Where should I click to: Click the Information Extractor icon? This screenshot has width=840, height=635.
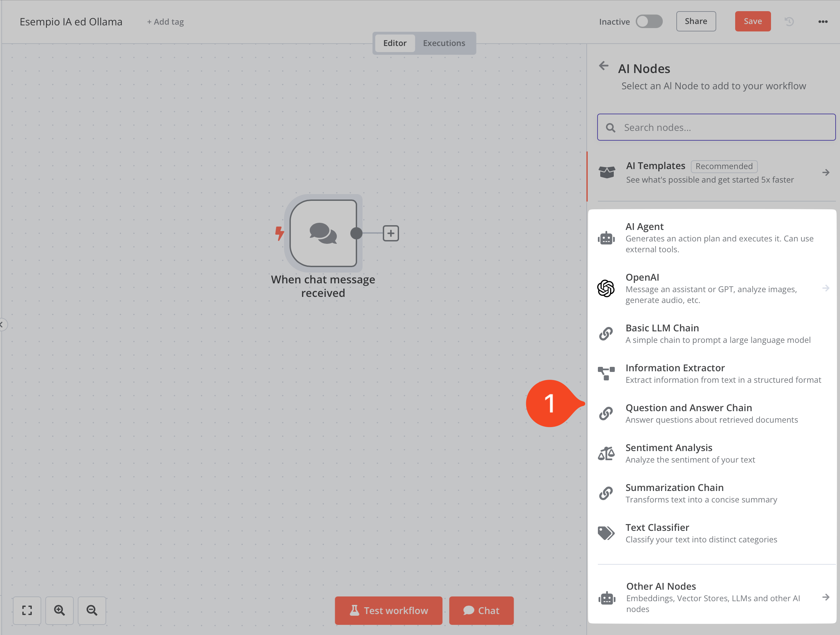[x=606, y=373]
